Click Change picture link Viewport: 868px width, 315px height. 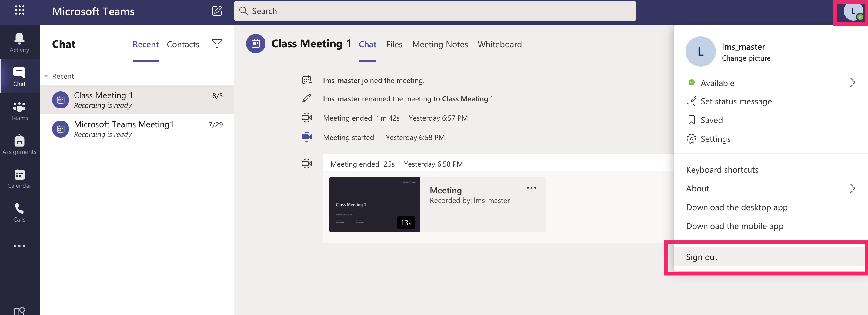[x=746, y=58]
